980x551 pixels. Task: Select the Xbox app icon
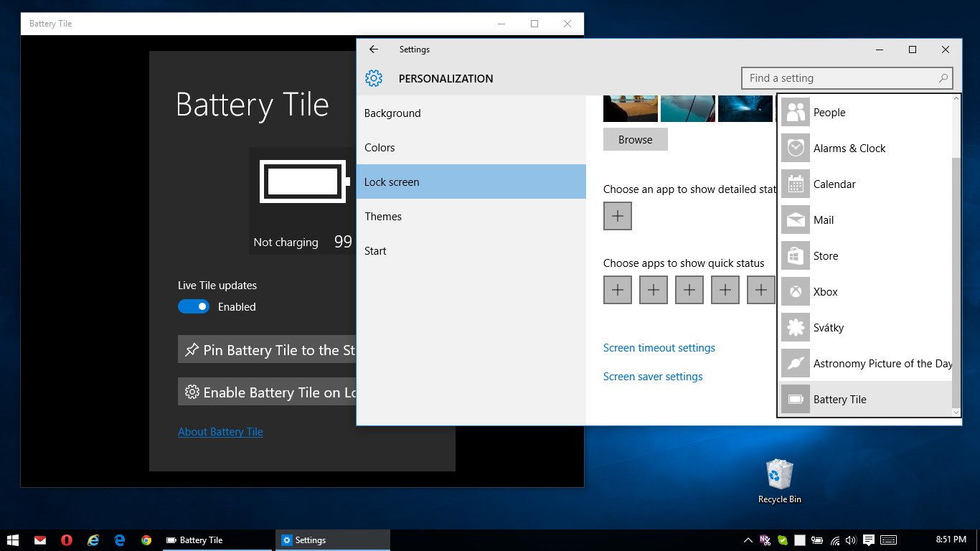(796, 292)
